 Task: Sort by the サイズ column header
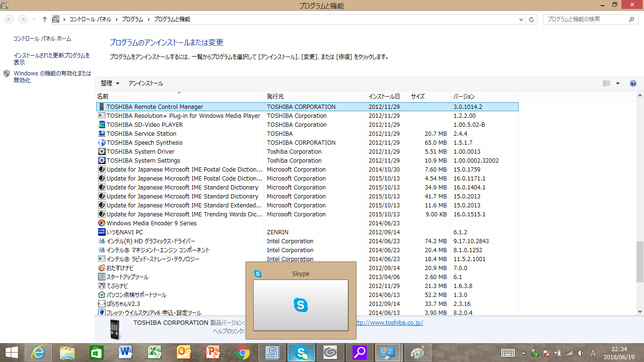click(x=429, y=97)
